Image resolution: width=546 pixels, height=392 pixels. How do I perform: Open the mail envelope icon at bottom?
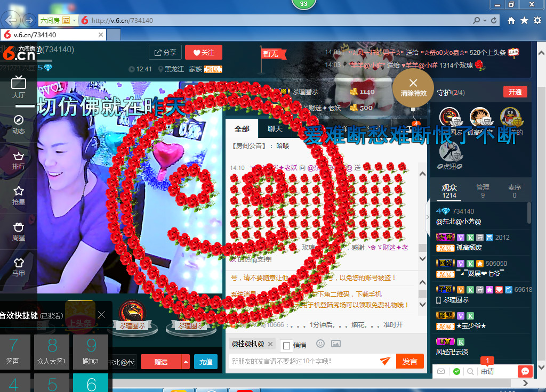(441, 371)
